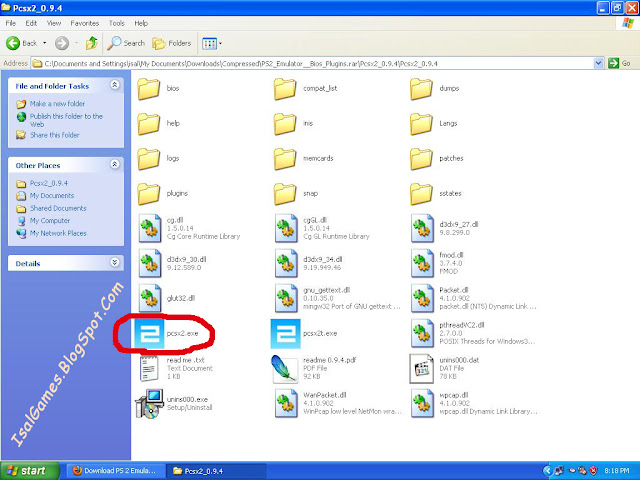Click the address bar path field
The image size is (640, 480).
pos(312,63)
